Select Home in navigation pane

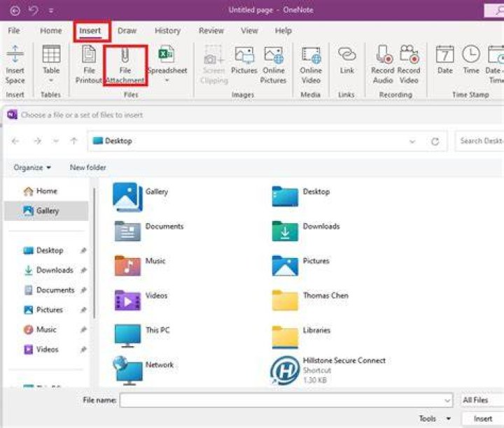click(41, 191)
